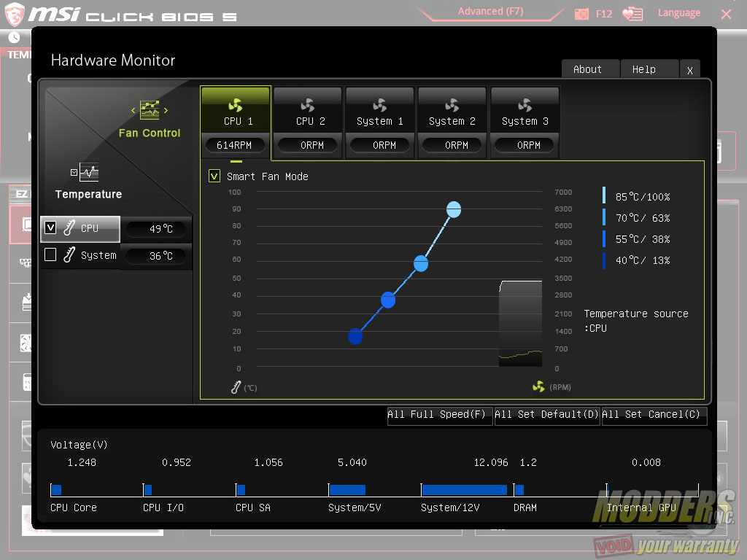
Task: Click the favorites heart icon in top bar
Action: tap(632, 14)
